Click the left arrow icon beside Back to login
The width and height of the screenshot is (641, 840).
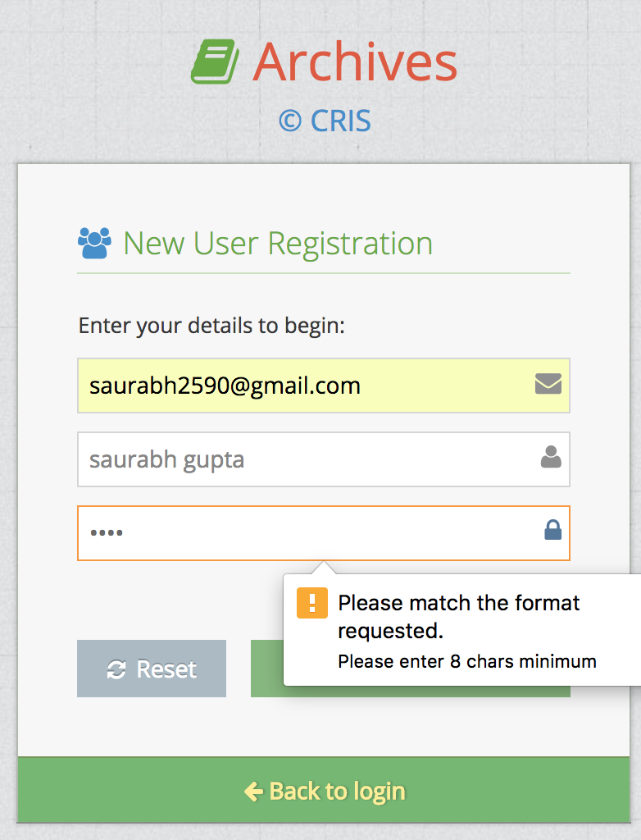pos(254,792)
